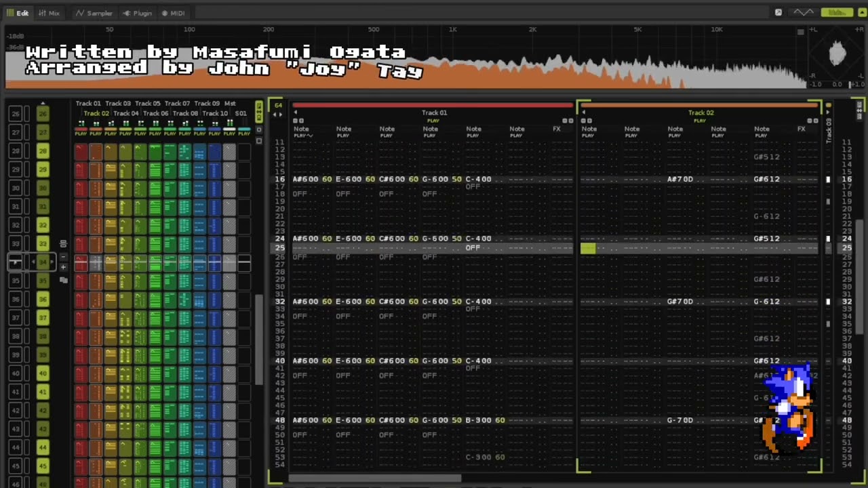Image resolution: width=868 pixels, height=488 pixels.
Task: Click the pattern matrix vertical scrollbar
Action: 258,339
